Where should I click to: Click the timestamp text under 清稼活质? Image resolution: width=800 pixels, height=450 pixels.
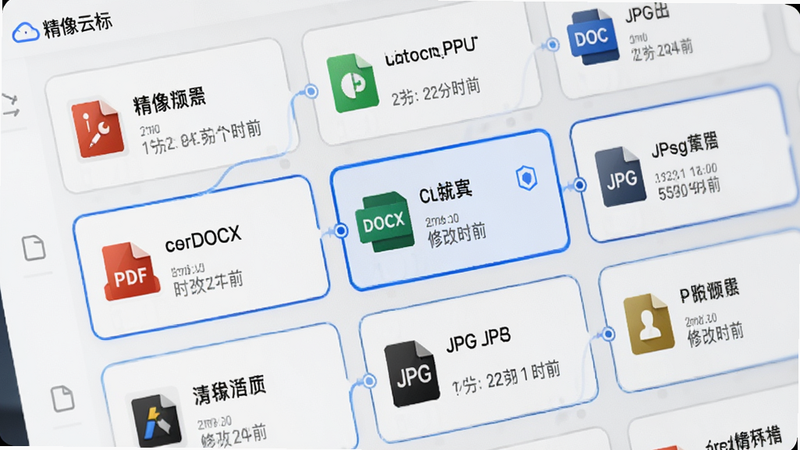coord(234,437)
